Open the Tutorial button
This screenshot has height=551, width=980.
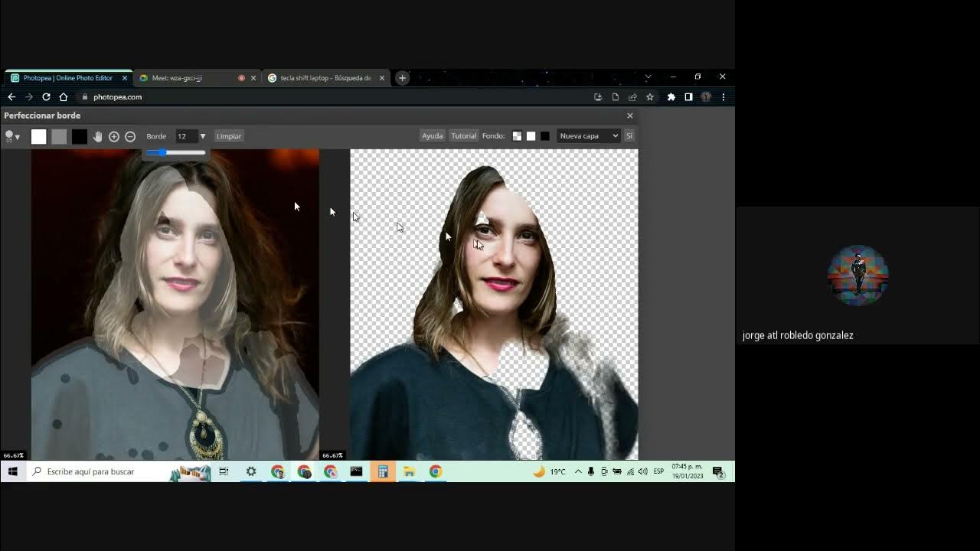pos(463,135)
